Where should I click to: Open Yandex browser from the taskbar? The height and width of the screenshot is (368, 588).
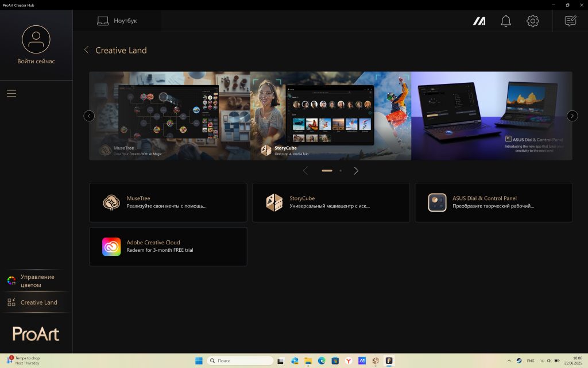point(349,361)
